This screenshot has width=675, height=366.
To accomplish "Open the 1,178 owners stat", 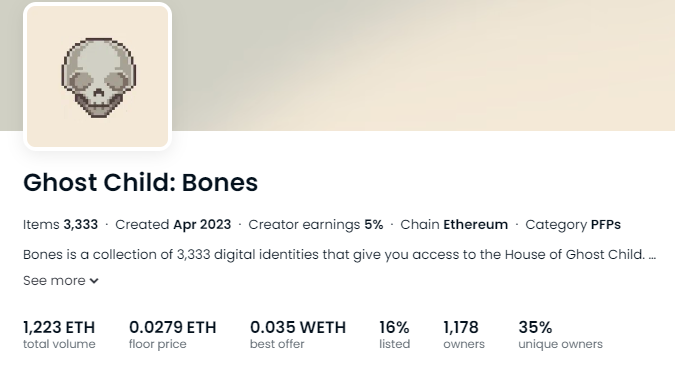I will pos(464,334).
